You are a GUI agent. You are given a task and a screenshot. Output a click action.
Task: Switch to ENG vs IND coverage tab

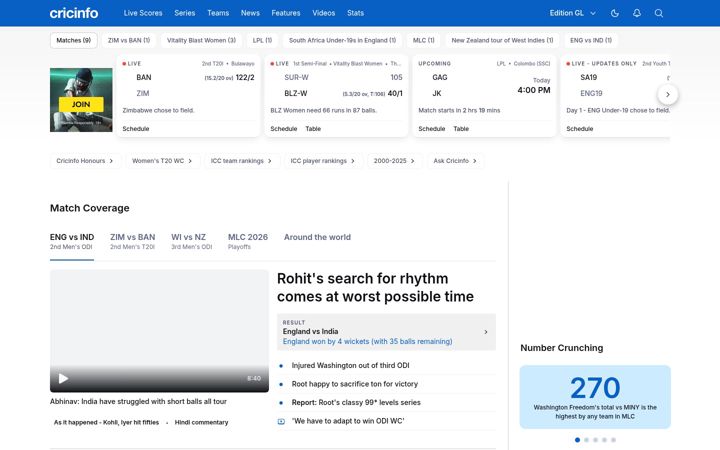point(72,242)
